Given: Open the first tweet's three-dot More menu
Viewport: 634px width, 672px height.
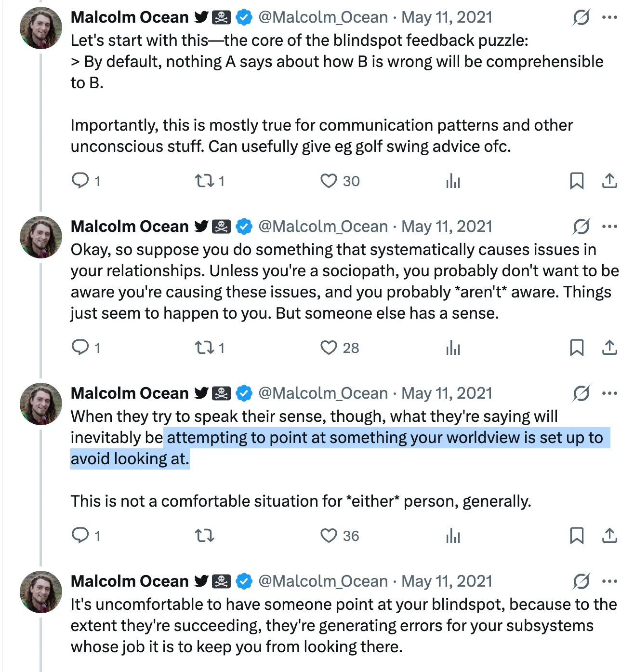Looking at the screenshot, I should (x=609, y=17).
